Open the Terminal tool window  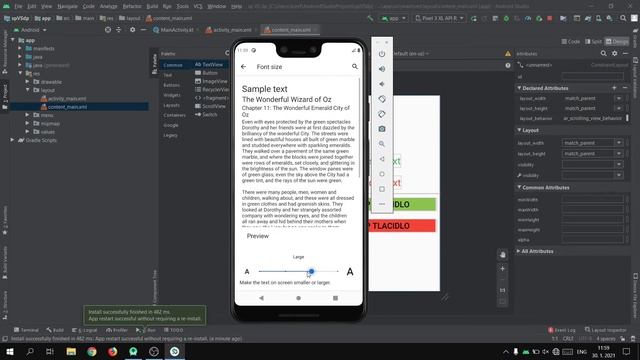(26, 330)
